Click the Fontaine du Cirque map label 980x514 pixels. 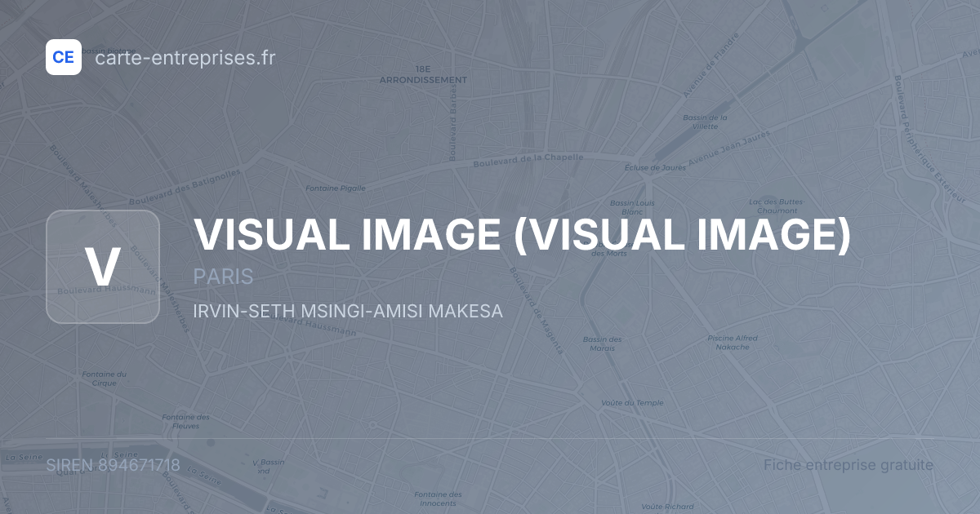105,379
